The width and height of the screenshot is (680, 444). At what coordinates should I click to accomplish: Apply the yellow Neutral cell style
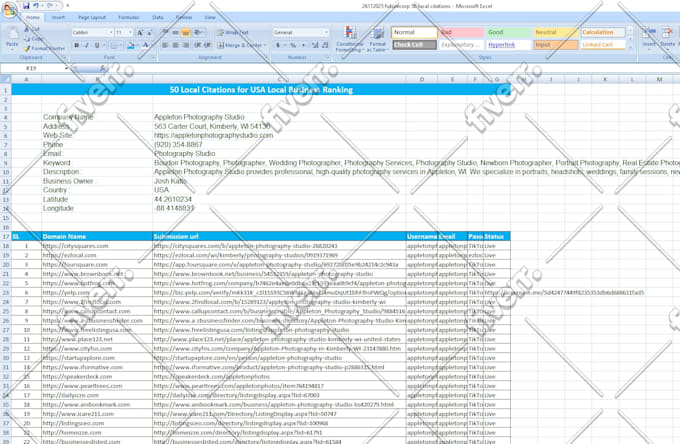[556, 33]
